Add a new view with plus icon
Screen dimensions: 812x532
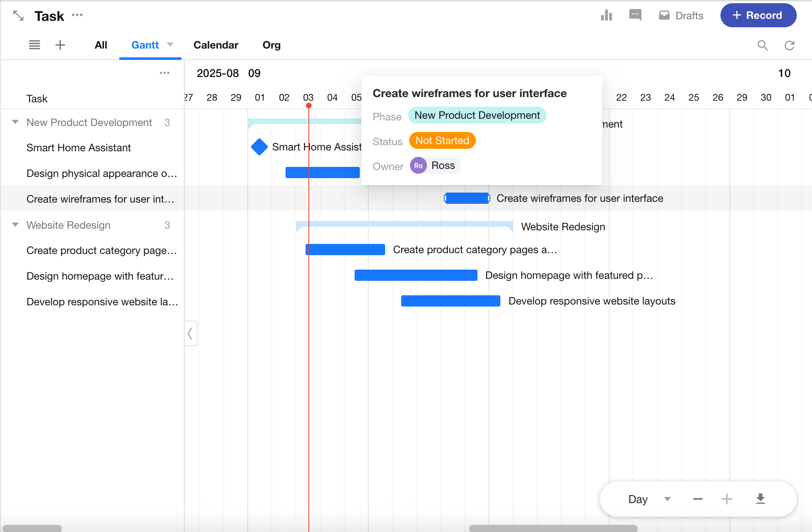(x=60, y=45)
